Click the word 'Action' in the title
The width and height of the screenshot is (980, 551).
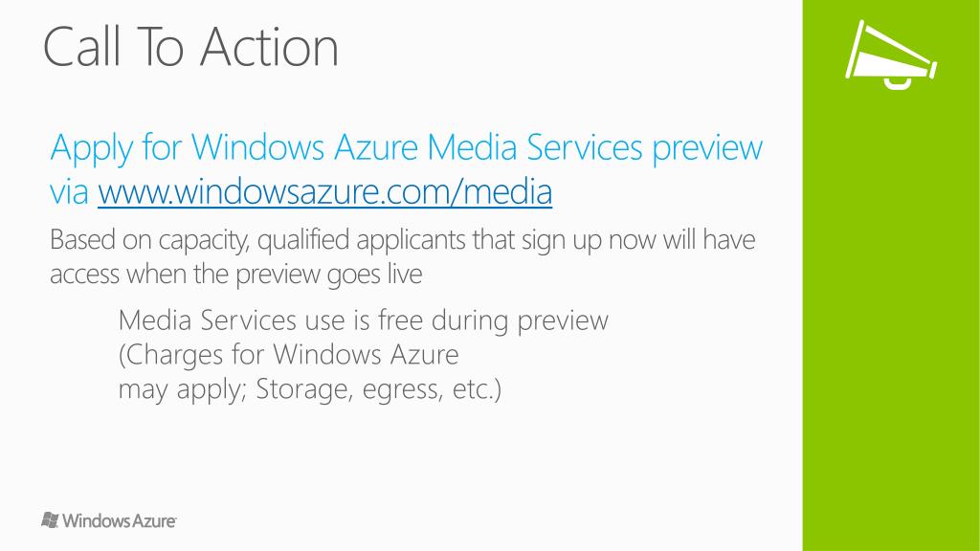(x=270, y=47)
